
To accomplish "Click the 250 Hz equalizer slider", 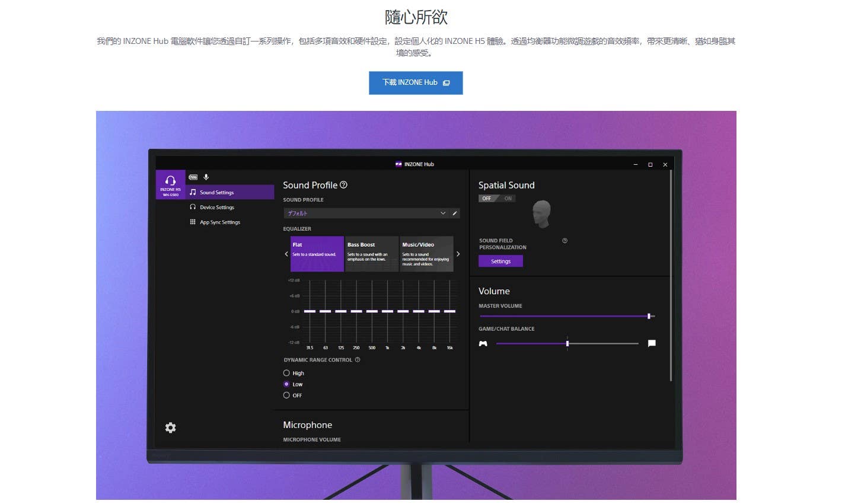I will tap(356, 311).
